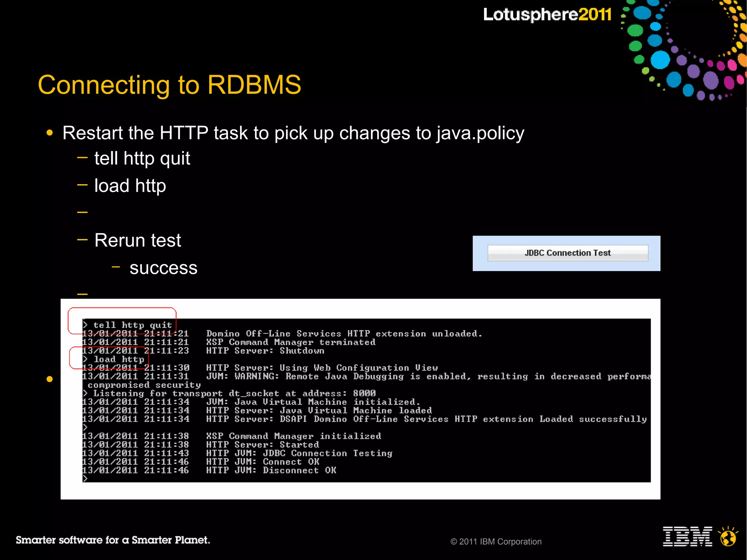Click console command '> tell http quit'

point(127,325)
